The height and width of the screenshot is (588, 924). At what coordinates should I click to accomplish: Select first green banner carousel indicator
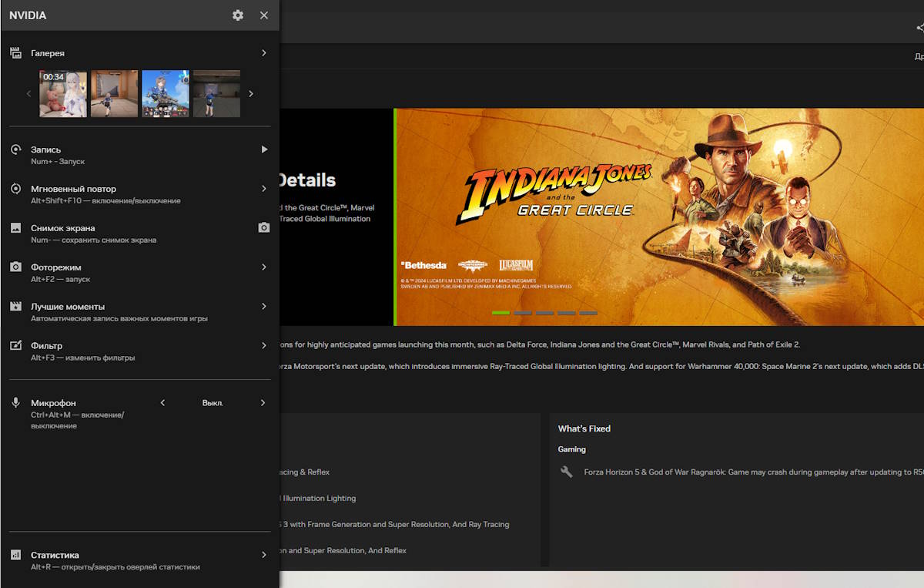(x=500, y=313)
